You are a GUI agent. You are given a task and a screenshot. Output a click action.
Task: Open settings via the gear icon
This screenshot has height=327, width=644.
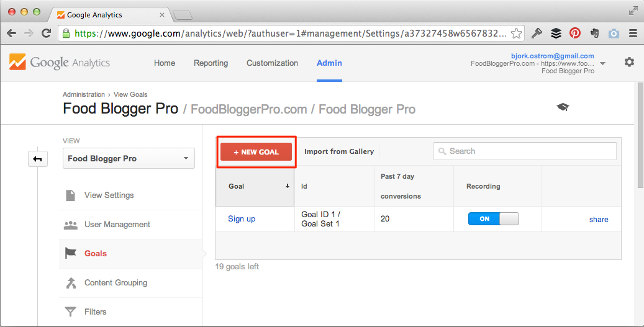pyautogui.click(x=629, y=63)
